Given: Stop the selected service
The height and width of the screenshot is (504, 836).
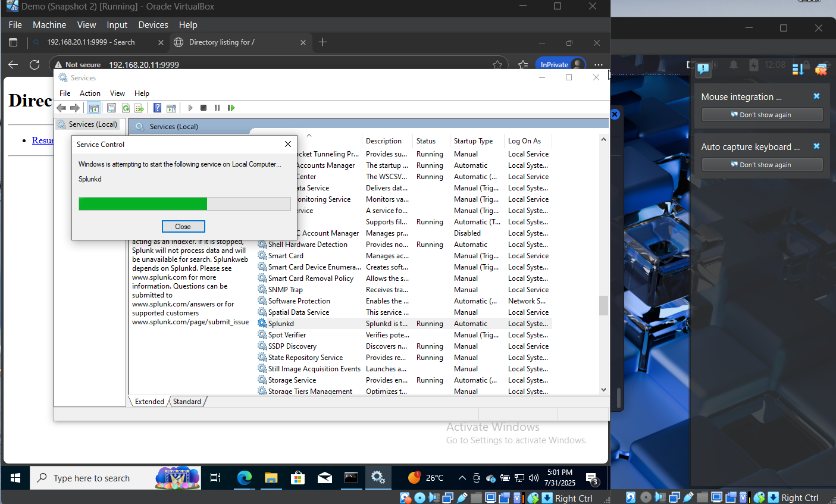Looking at the screenshot, I should 203,108.
